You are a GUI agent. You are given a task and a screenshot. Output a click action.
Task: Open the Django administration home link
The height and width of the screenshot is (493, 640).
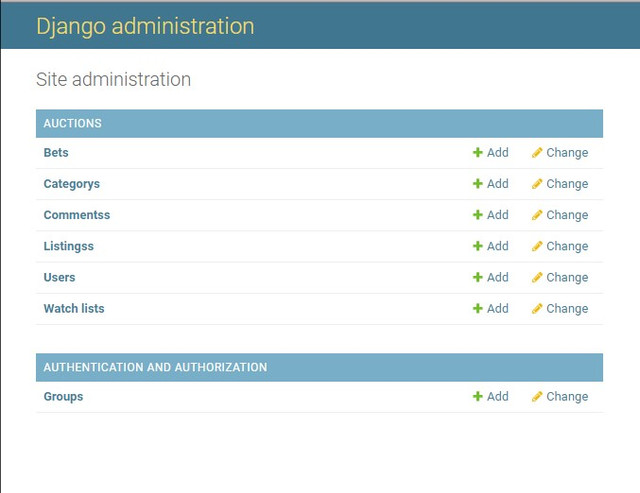[x=145, y=26]
